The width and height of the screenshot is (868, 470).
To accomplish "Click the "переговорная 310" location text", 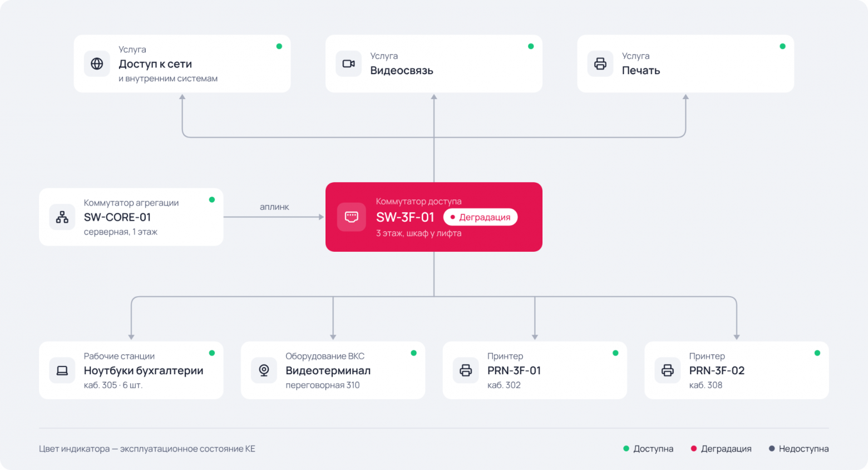I will 323,385.
